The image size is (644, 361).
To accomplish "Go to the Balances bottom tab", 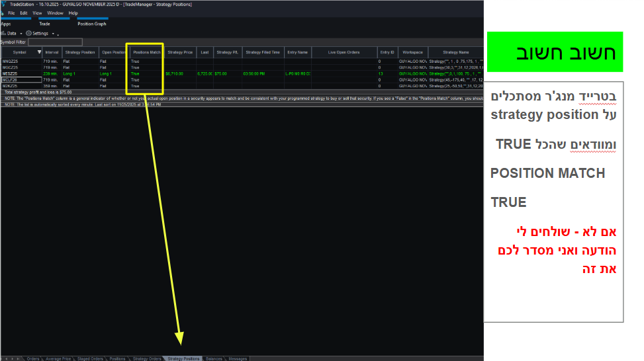I will [x=214, y=358].
